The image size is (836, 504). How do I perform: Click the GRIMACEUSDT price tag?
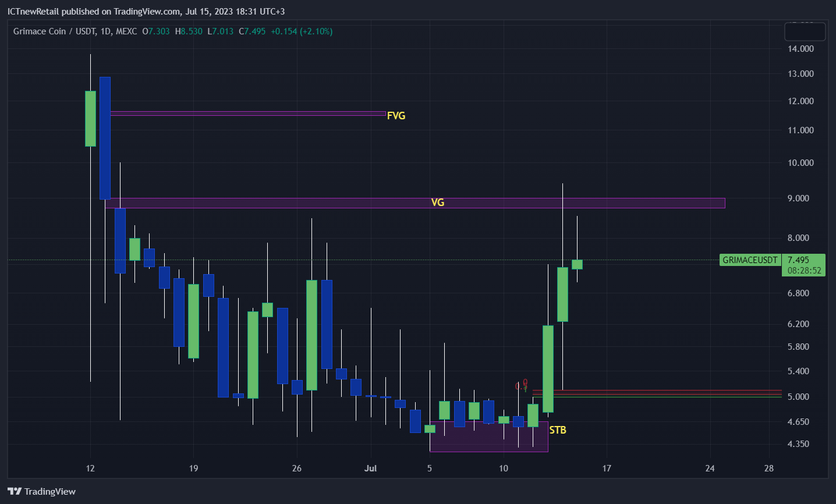[750, 260]
